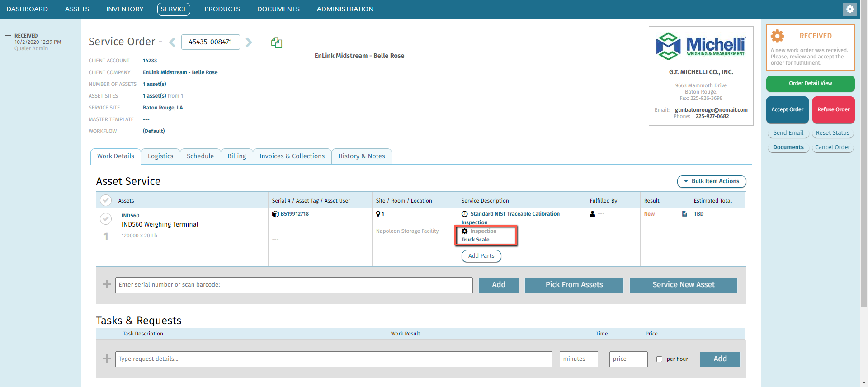Open the INVENTORY menu

click(x=125, y=9)
